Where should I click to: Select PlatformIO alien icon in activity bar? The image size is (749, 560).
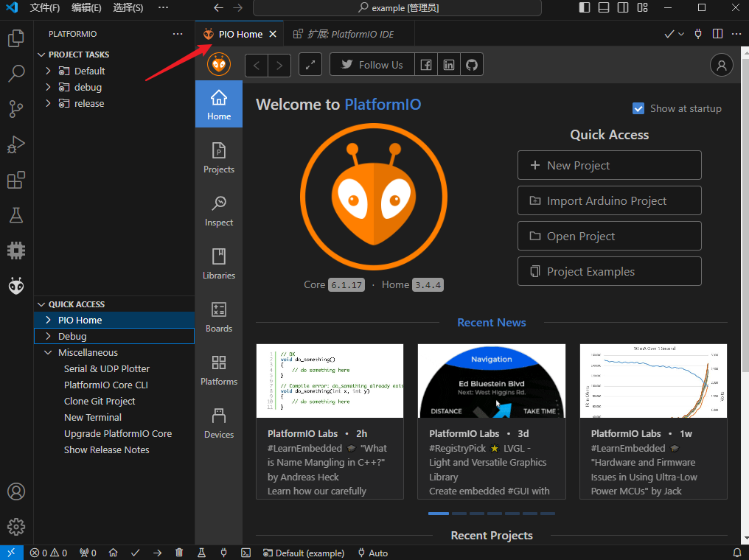16,286
